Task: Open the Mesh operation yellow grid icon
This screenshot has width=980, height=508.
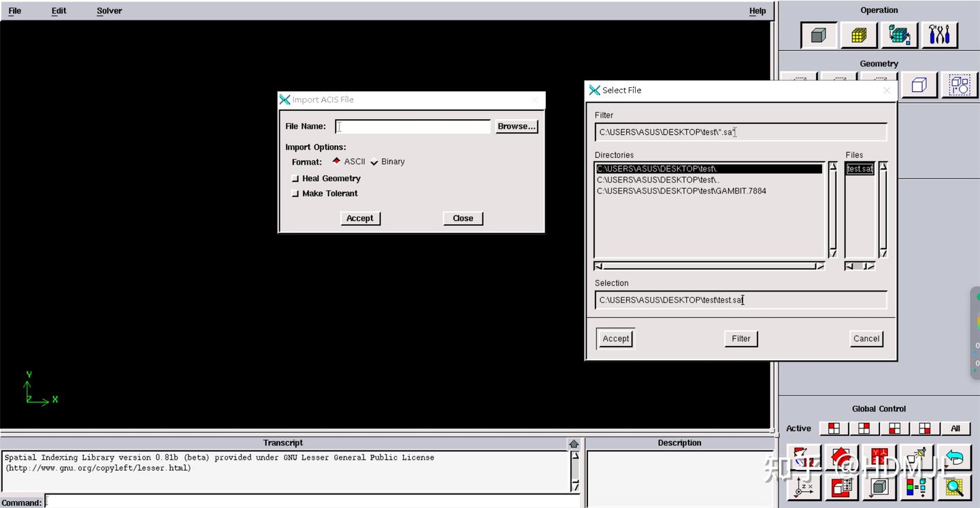Action: 859,35
